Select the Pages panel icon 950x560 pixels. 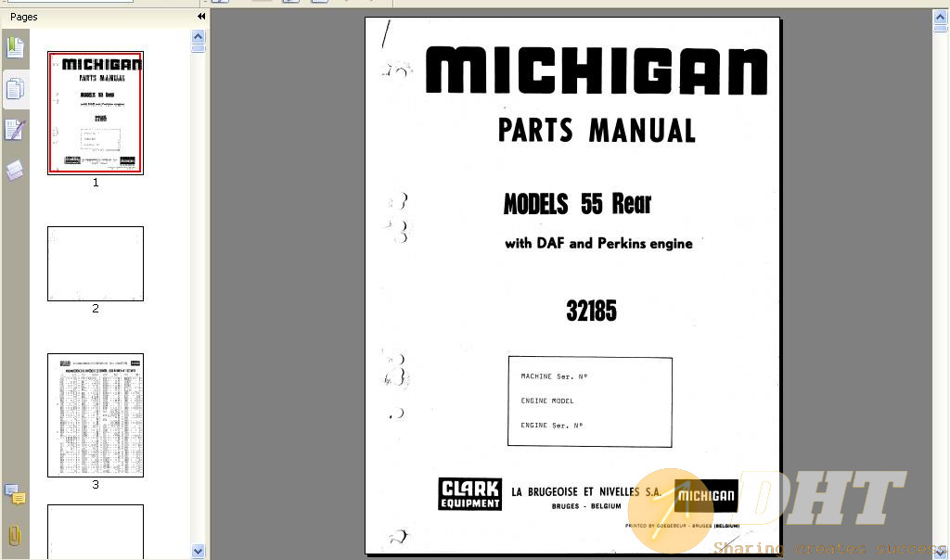coord(15,89)
